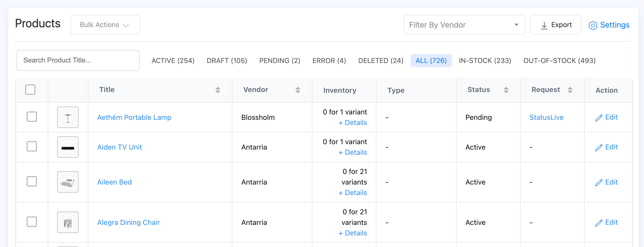This screenshot has width=644, height=247.
Task: Select the ALL (726) tab
Action: [x=431, y=61]
